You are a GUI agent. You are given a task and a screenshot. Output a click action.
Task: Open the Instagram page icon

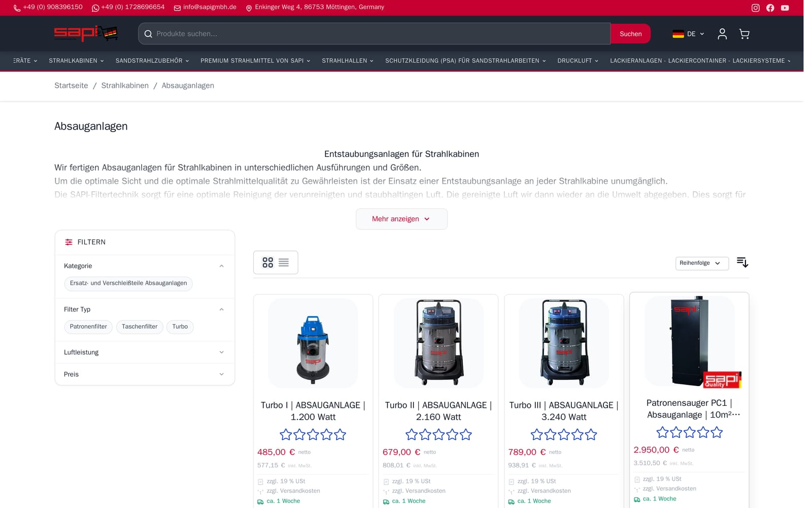click(755, 8)
